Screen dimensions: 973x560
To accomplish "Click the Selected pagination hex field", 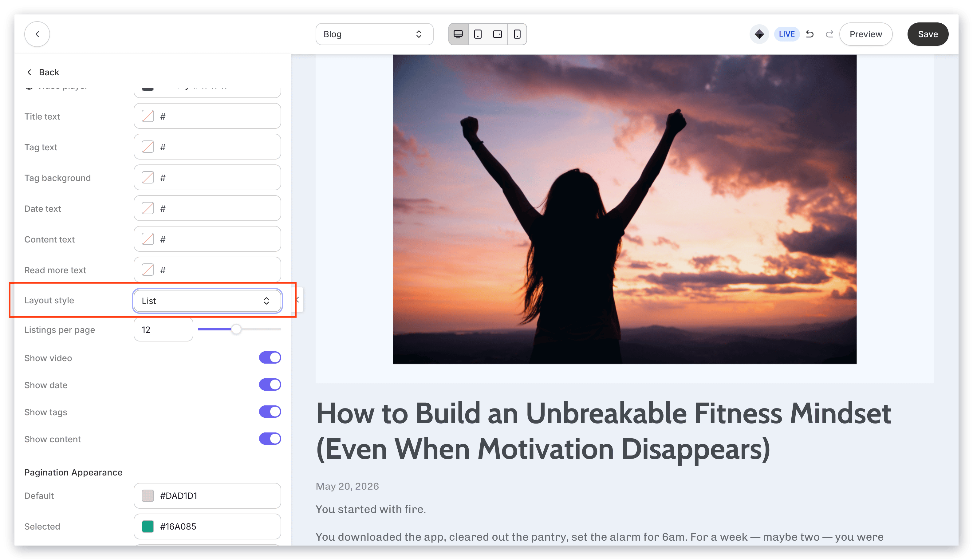I will [x=207, y=526].
